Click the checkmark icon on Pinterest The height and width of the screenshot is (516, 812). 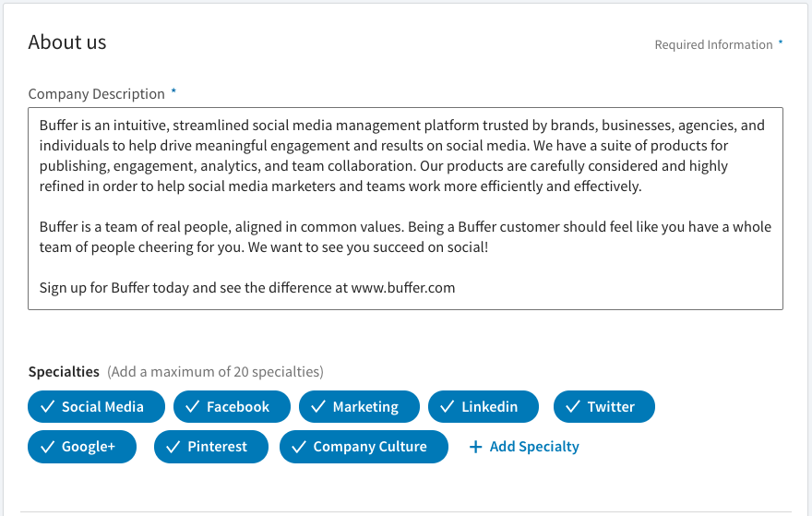pyautogui.click(x=173, y=447)
